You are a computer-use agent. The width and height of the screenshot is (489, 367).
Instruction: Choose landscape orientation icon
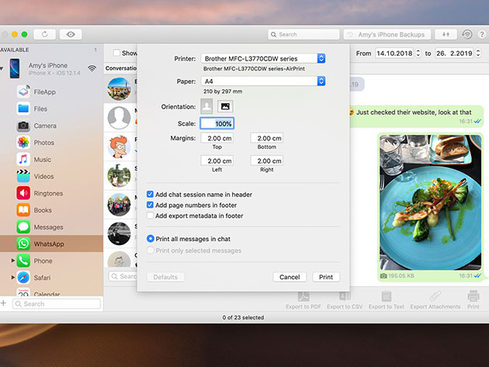coord(225,106)
